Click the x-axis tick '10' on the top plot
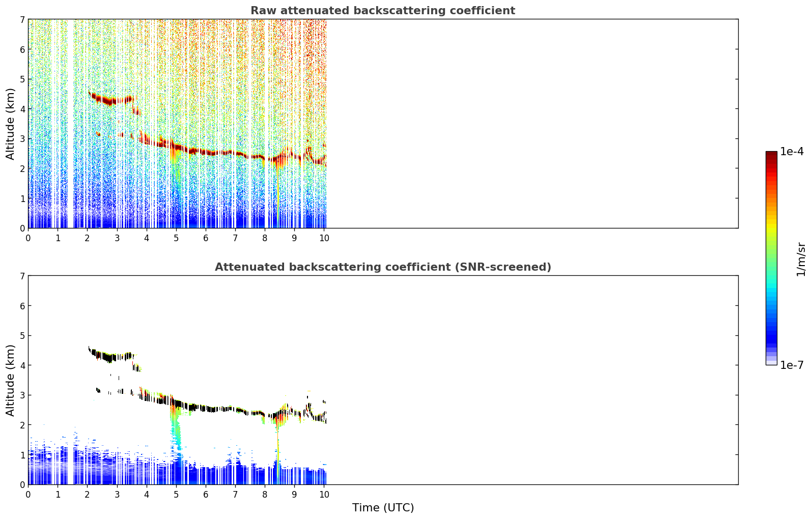The height and width of the screenshot is (519, 812). pyautogui.click(x=324, y=238)
